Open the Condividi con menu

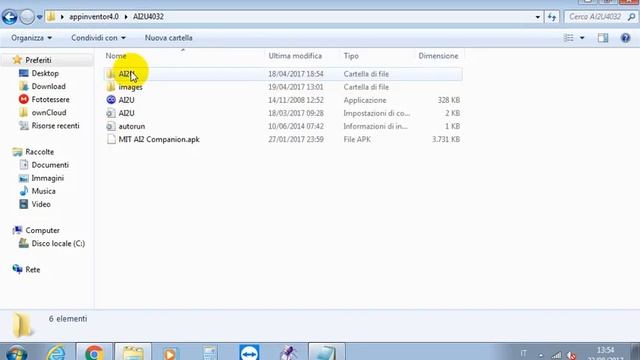click(98, 38)
